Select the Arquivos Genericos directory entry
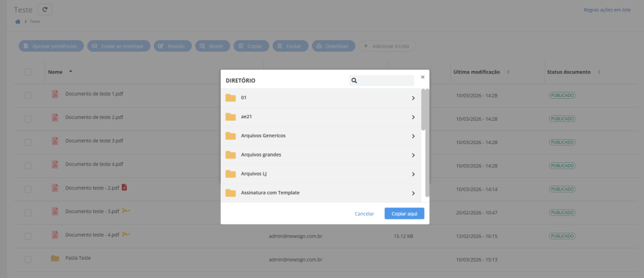The height and width of the screenshot is (278, 644). [264, 136]
